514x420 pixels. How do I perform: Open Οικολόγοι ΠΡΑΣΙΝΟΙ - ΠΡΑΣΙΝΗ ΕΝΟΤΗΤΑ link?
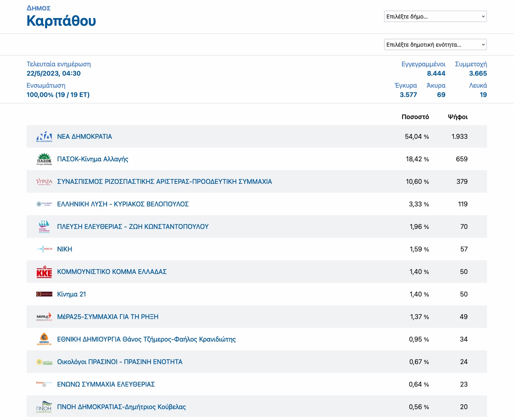120,362
